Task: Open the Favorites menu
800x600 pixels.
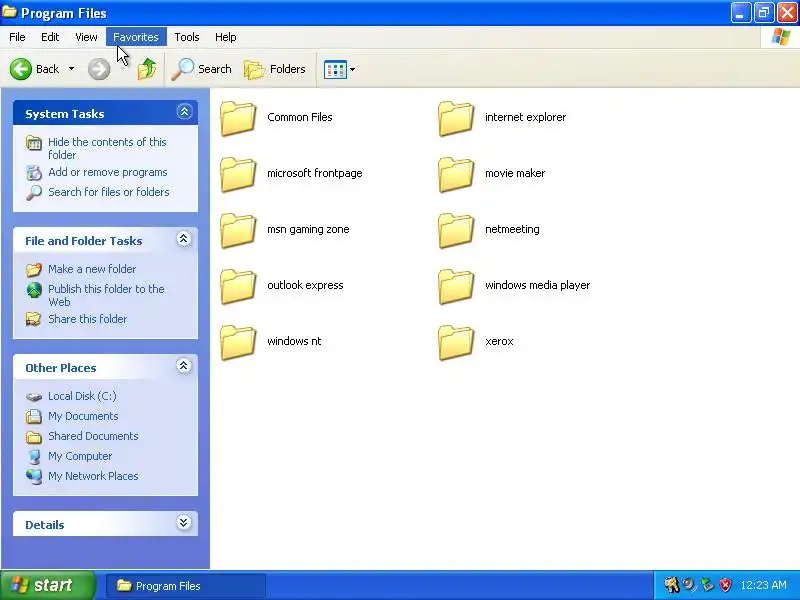Action: click(x=136, y=37)
